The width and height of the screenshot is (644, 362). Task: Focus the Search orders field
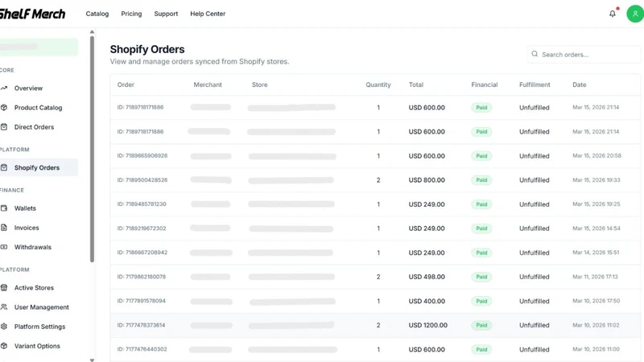(584, 54)
